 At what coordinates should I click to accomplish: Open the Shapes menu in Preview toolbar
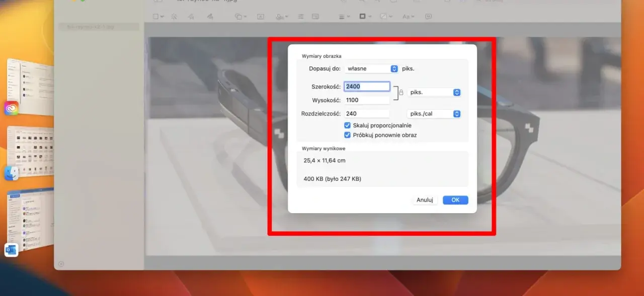tap(241, 17)
